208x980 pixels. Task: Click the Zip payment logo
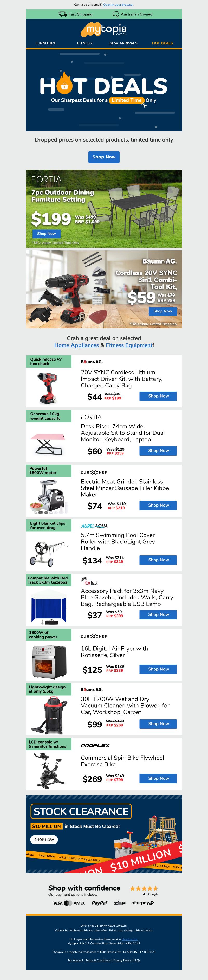point(120,903)
